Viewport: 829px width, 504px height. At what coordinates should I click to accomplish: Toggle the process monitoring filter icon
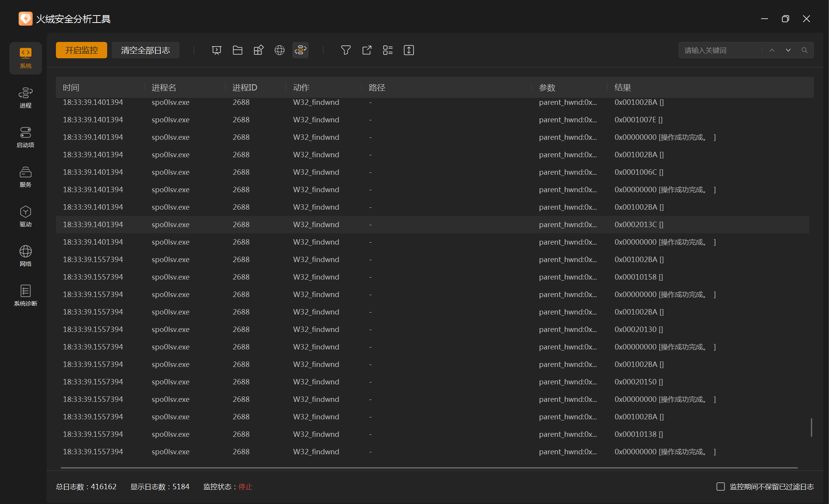pos(216,50)
